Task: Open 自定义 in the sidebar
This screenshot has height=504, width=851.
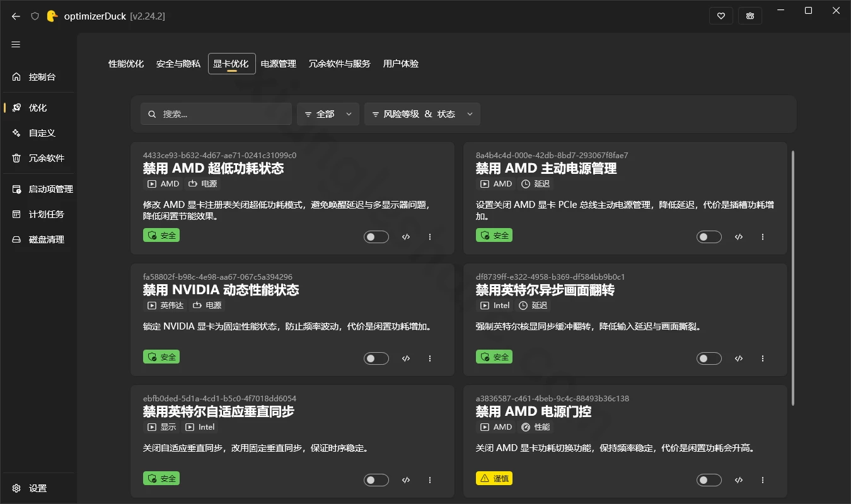Action: coord(38,133)
